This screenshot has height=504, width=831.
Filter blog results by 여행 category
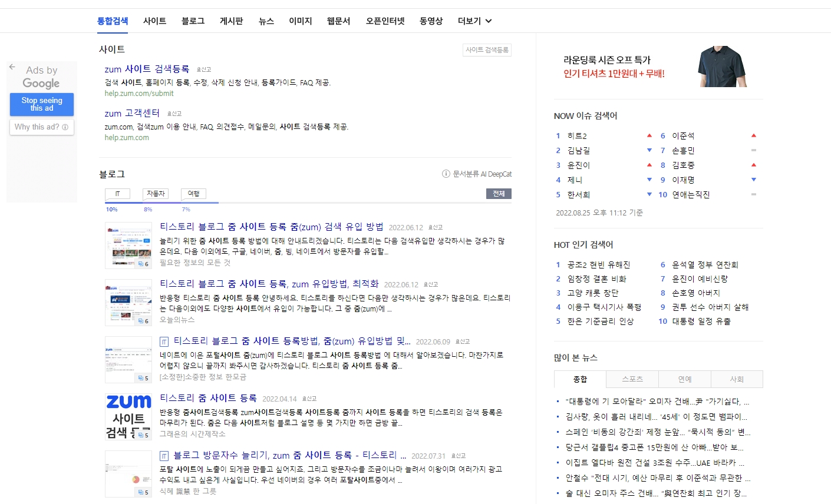click(193, 194)
